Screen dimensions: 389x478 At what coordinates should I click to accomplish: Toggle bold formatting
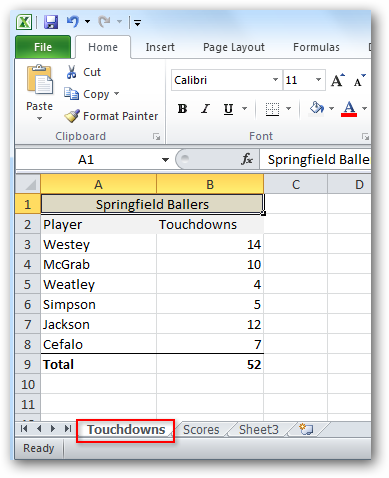pos(182,109)
